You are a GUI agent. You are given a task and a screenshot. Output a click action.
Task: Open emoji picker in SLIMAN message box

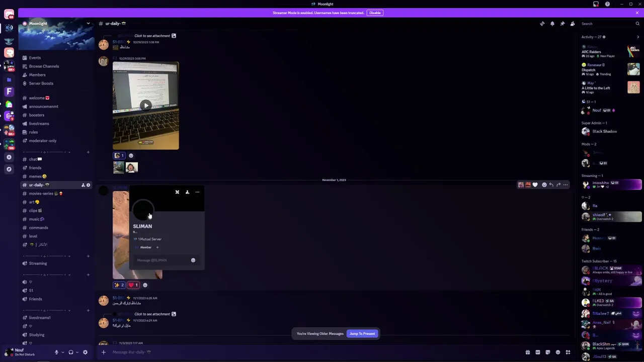point(193,260)
